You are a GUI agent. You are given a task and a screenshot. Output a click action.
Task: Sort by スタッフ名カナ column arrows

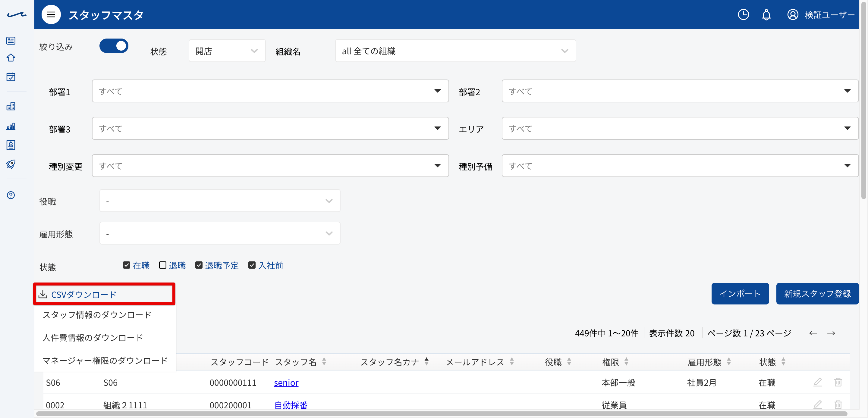pyautogui.click(x=426, y=361)
